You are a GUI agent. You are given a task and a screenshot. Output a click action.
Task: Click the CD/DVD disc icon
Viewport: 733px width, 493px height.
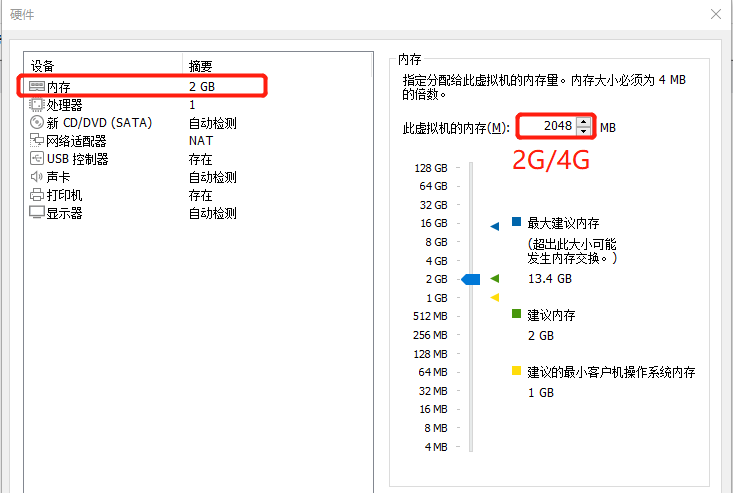36,122
